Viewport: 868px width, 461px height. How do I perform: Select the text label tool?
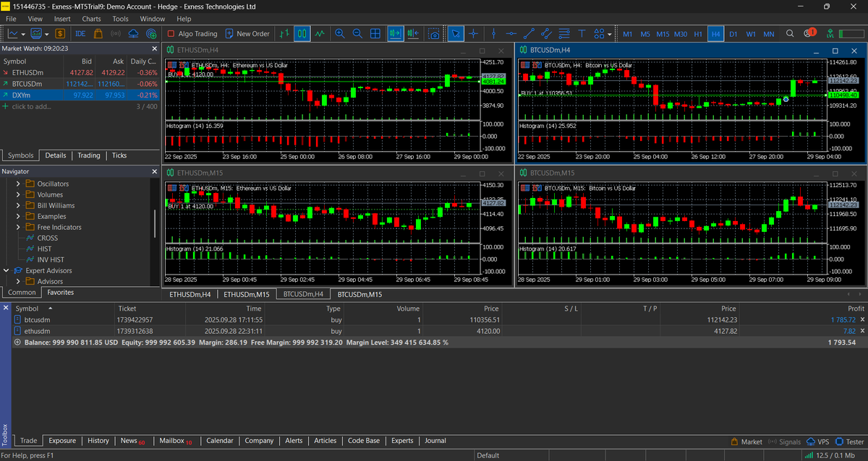[582, 33]
